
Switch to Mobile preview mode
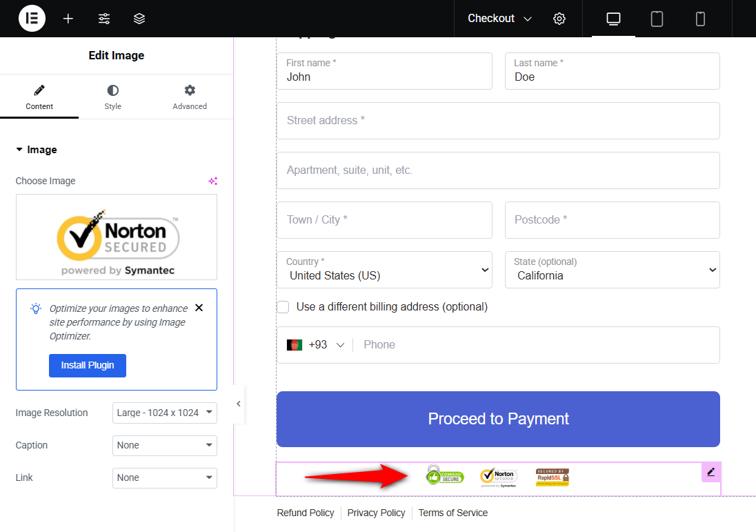point(700,19)
